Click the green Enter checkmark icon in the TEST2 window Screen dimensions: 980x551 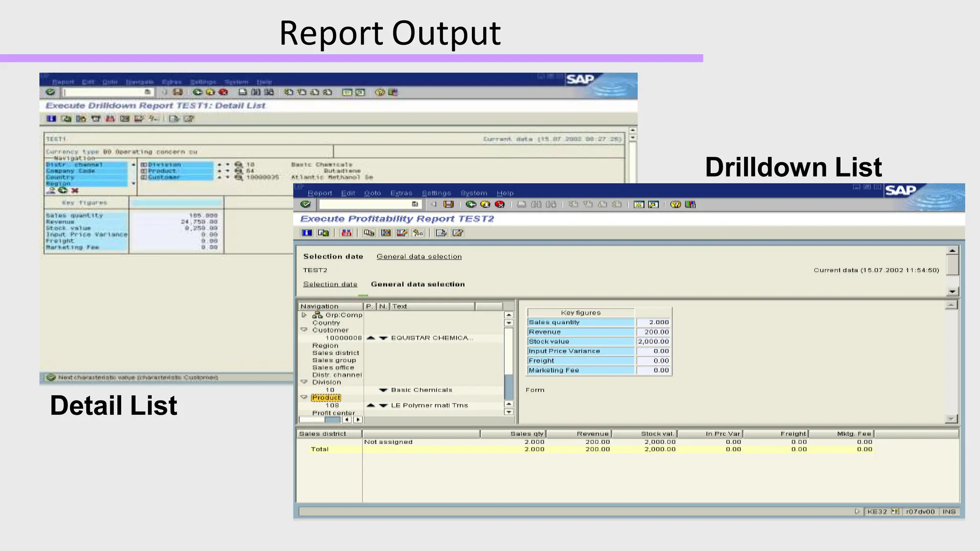pyautogui.click(x=305, y=204)
